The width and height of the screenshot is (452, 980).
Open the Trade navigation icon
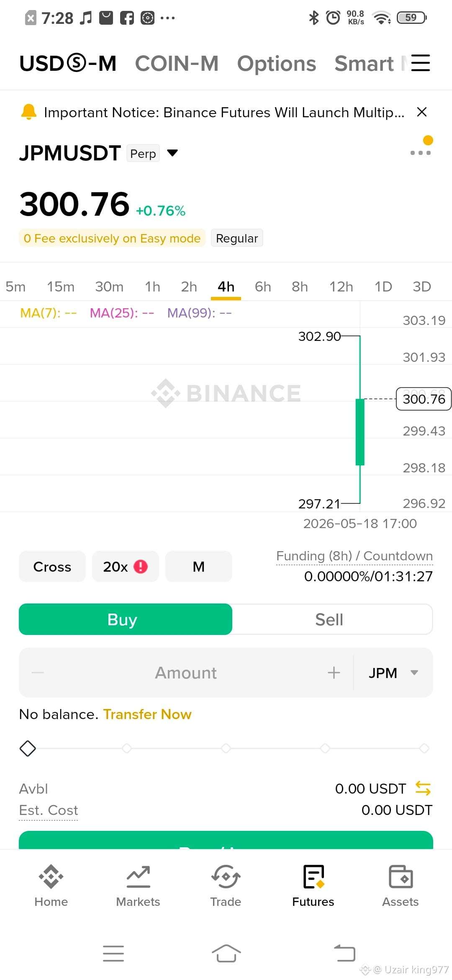[226, 876]
